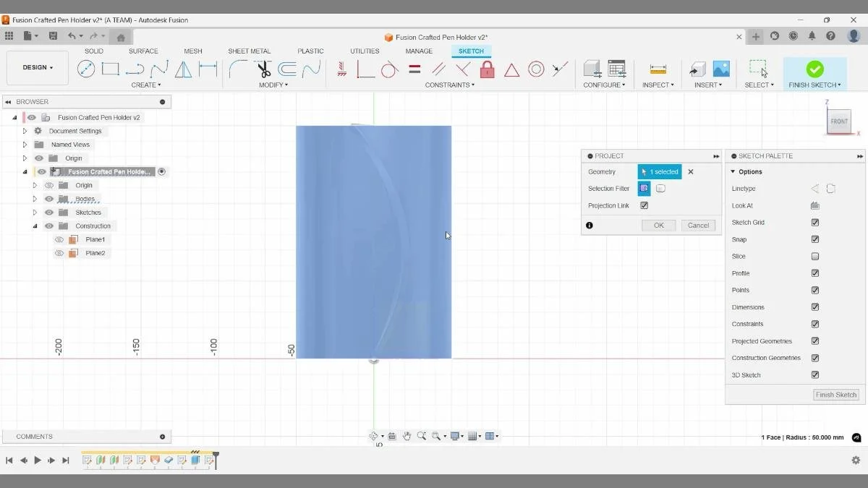Viewport: 868px width, 488px height.
Task: Select the Trim tool in the Modify panel
Action: (264, 69)
